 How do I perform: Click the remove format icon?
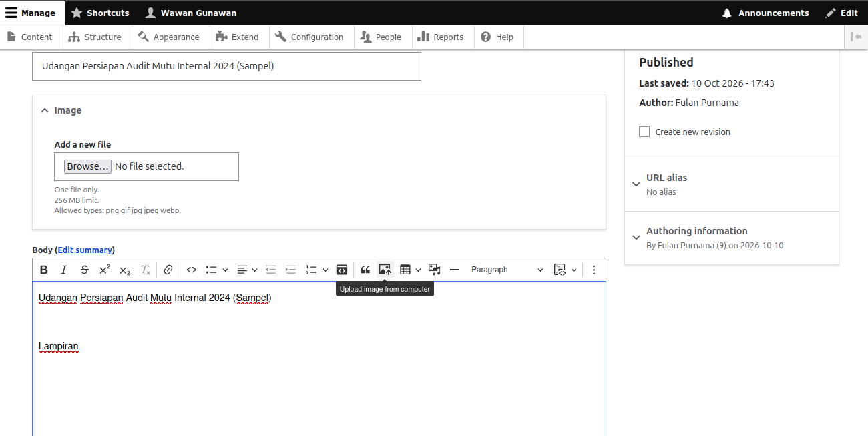146,270
